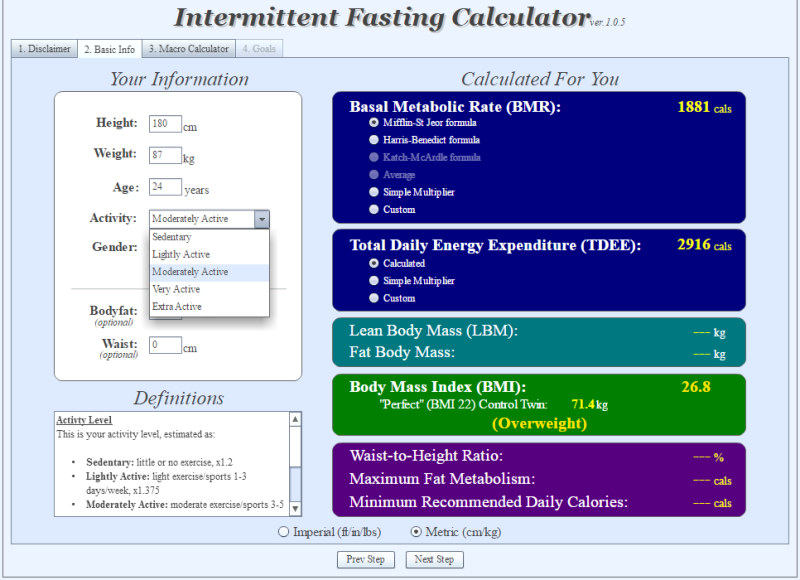Click the Waist input field
The image size is (800, 580).
[165, 345]
